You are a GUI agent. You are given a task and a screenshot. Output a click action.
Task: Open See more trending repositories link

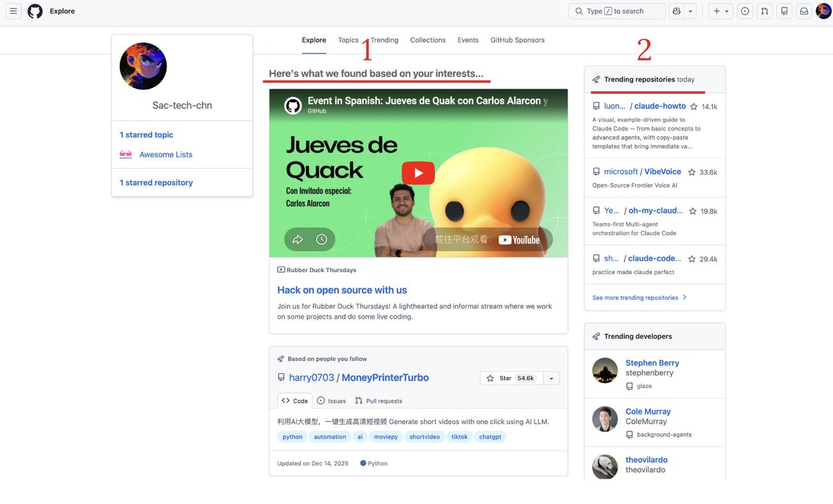click(639, 298)
